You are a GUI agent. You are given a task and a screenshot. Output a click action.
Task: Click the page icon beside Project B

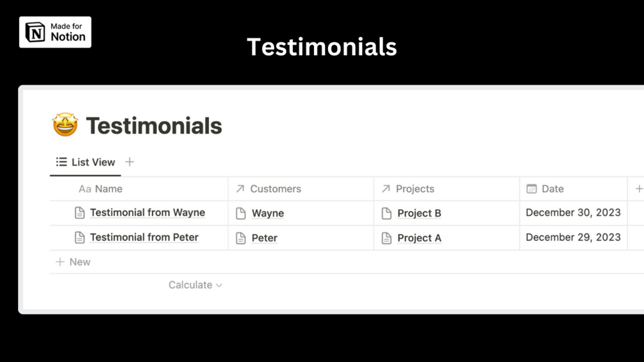coord(386,213)
